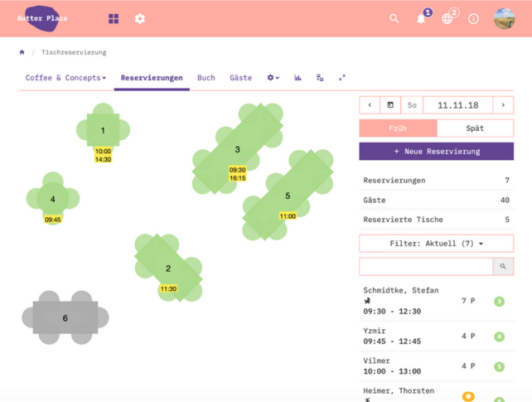
Task: Expand the Coffee & Concepts dropdown
Action: [65, 78]
